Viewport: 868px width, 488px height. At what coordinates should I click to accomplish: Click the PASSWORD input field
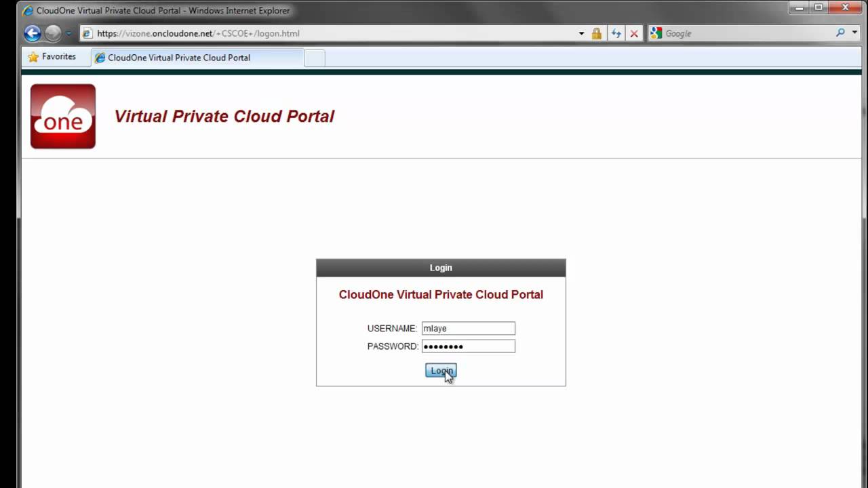468,346
